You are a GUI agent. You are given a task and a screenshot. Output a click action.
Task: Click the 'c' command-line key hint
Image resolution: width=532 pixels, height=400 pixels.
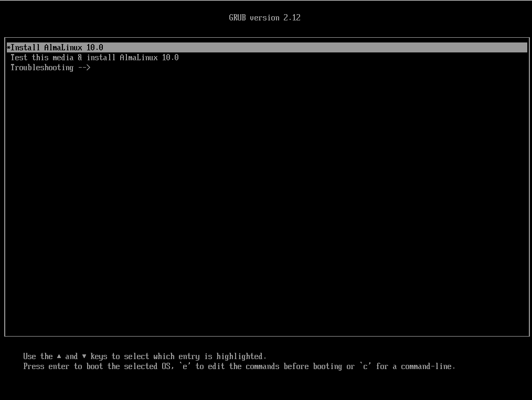coord(365,366)
